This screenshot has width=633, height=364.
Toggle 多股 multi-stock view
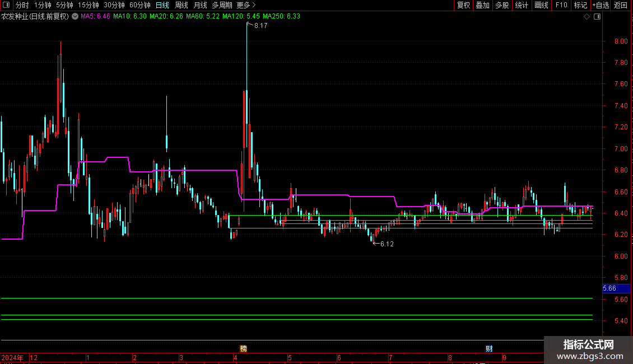[x=502, y=5]
